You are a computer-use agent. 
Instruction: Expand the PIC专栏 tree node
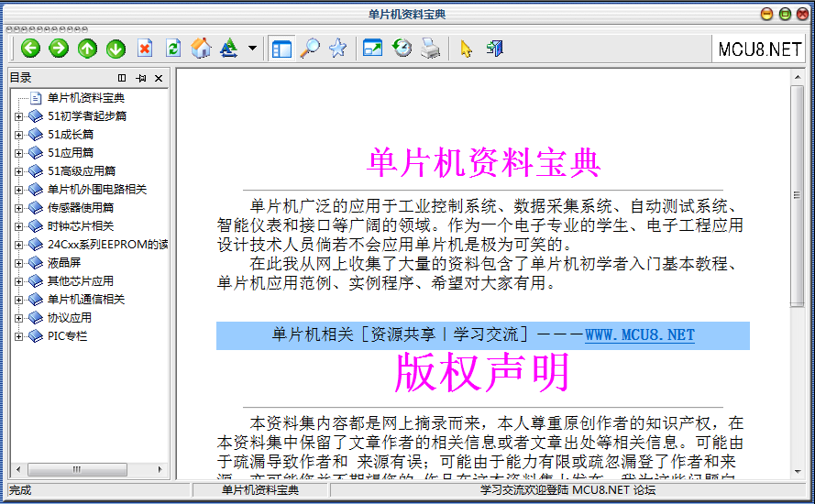point(18,336)
